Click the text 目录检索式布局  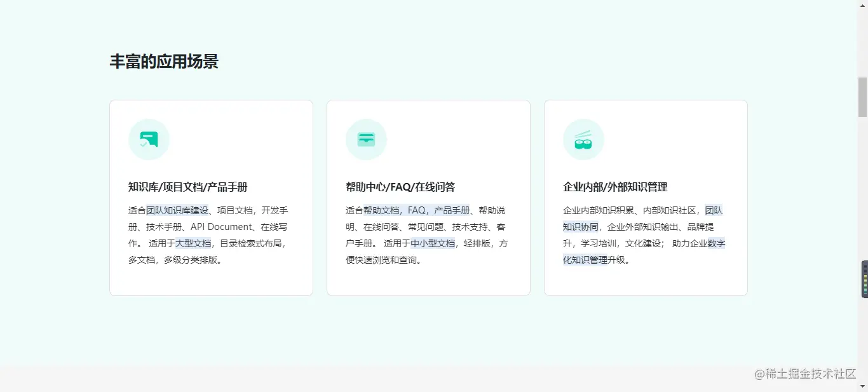pyautogui.click(x=251, y=243)
